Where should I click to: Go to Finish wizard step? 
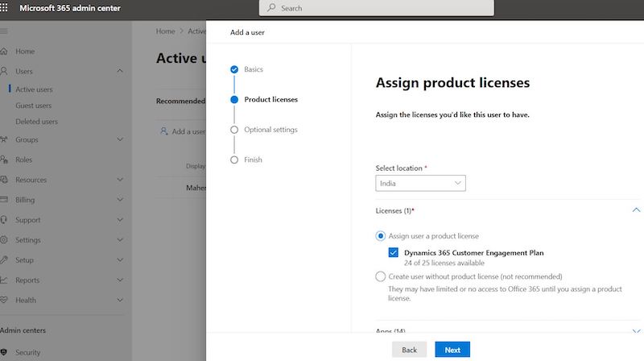(x=253, y=160)
